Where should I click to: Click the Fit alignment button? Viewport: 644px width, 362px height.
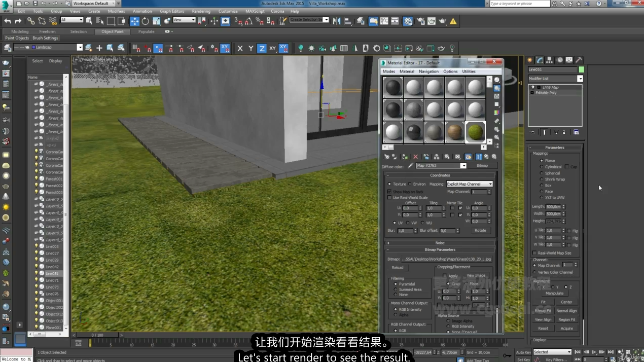coord(543,302)
